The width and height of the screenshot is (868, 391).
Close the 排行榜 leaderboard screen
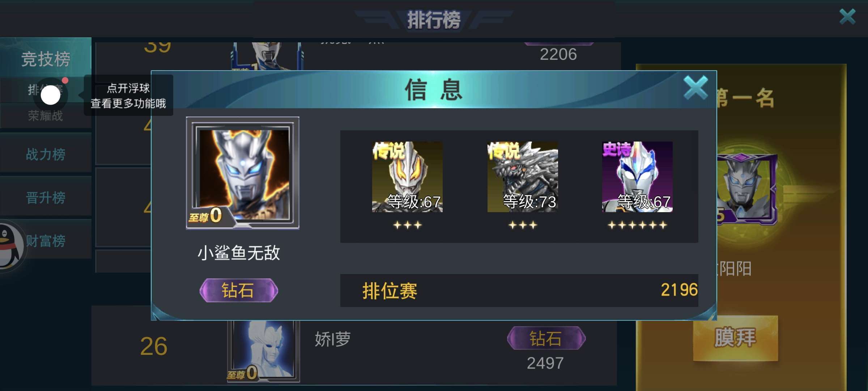coord(847,17)
